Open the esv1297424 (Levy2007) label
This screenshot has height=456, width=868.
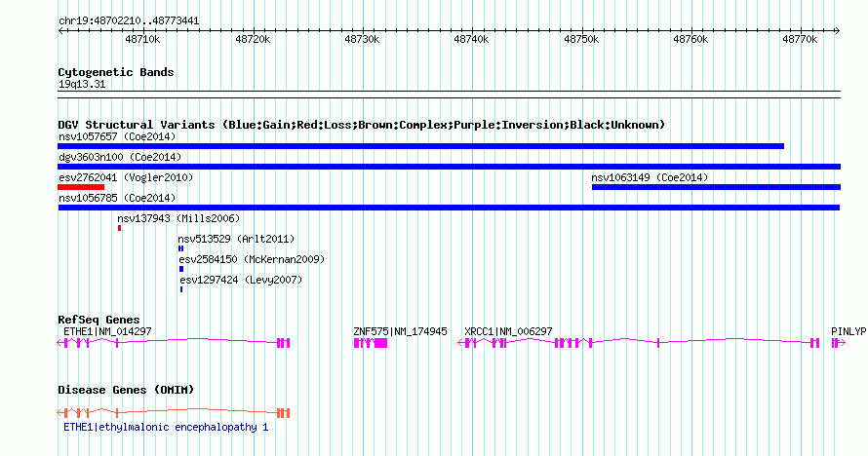(241, 280)
